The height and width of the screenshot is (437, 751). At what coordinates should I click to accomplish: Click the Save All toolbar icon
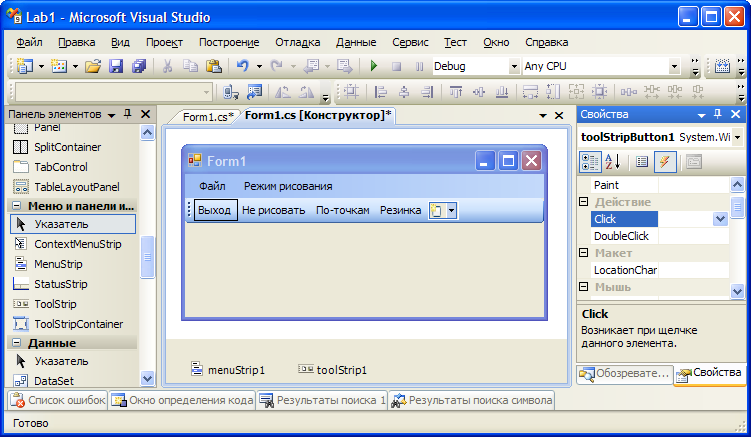pyautogui.click(x=139, y=66)
